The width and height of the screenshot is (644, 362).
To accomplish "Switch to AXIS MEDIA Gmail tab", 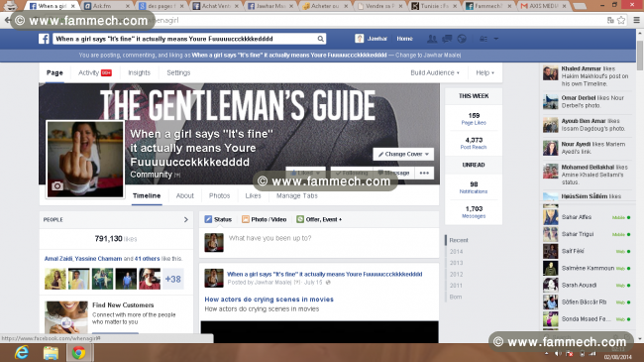I will pos(543,6).
